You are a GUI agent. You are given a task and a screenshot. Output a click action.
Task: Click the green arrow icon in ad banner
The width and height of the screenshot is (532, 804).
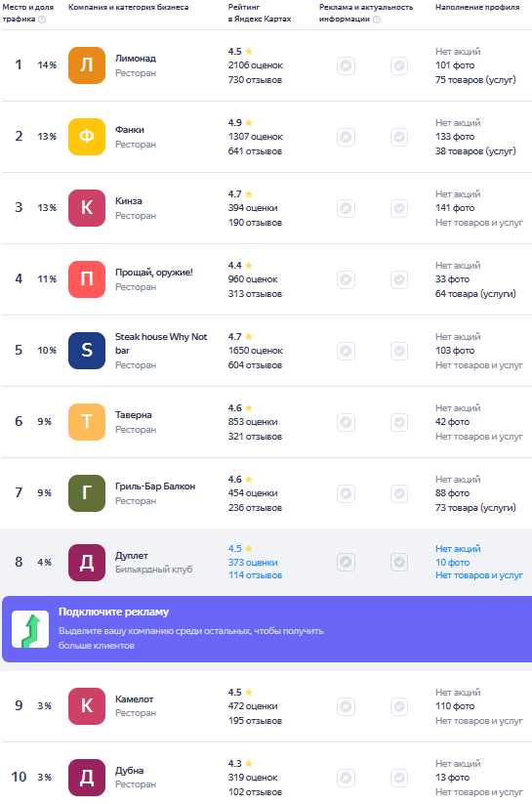pos(30,628)
